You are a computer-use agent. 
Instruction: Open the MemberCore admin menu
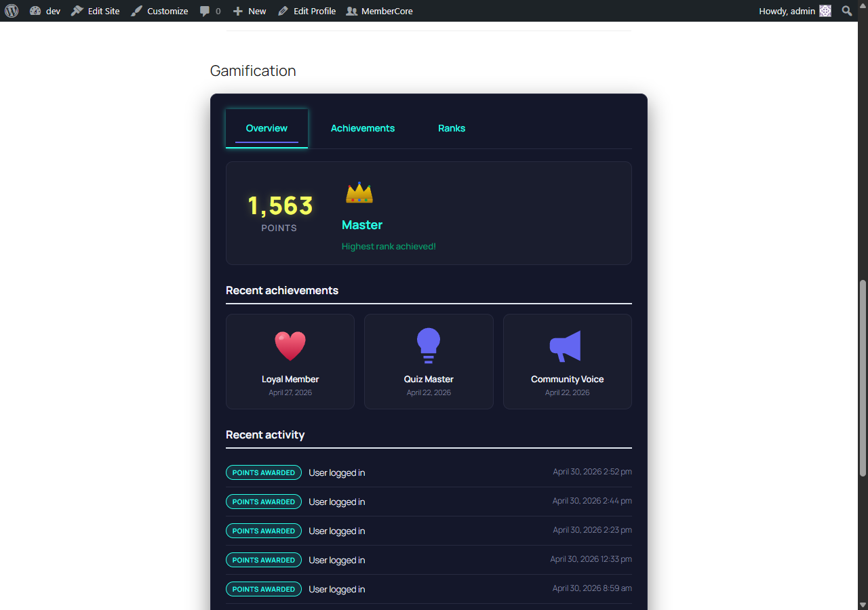click(x=387, y=11)
